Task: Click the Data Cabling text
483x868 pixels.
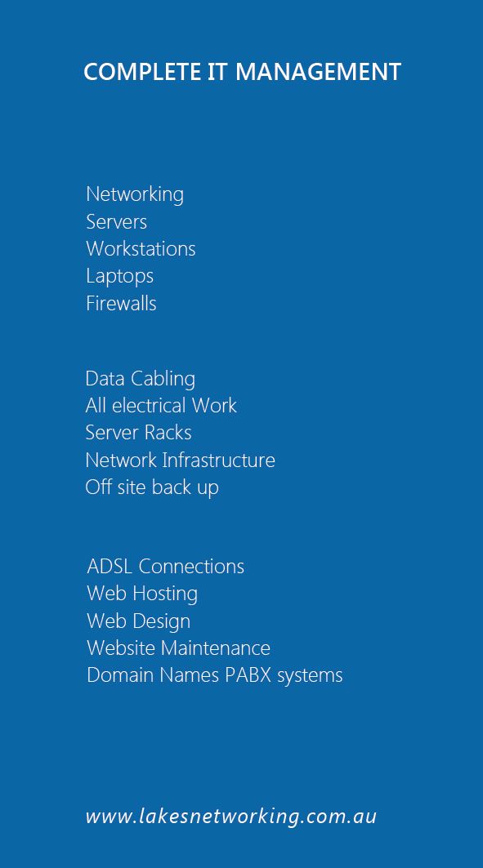Action: point(140,379)
